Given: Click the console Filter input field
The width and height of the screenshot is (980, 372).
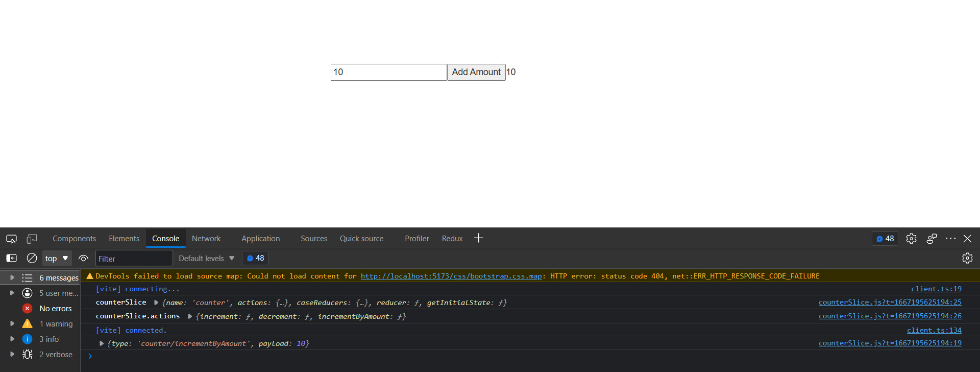Looking at the screenshot, I should point(134,259).
